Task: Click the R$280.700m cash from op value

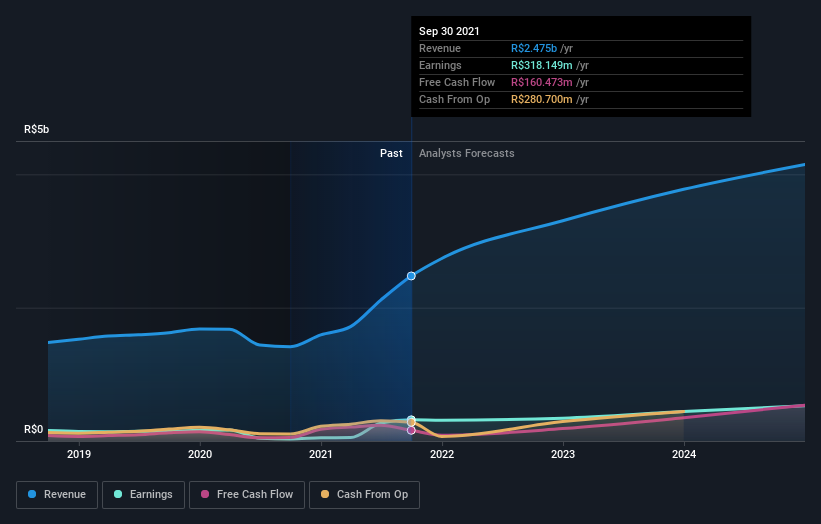Action: click(x=541, y=99)
